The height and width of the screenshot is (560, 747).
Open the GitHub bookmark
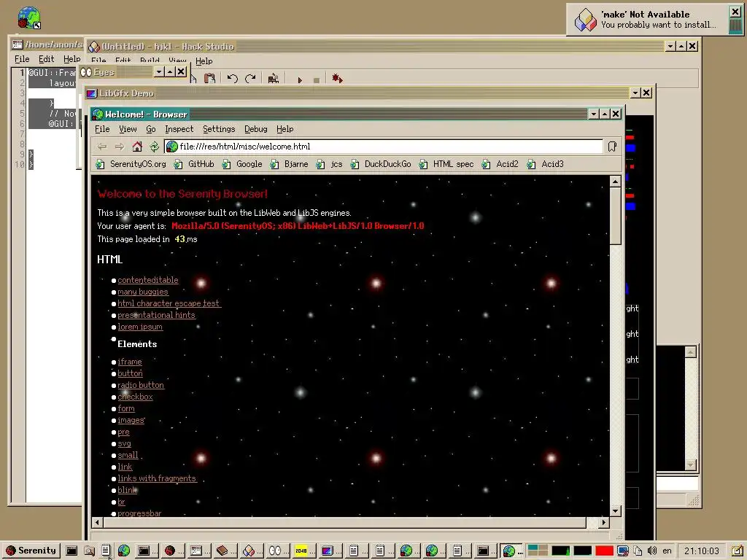(194, 164)
